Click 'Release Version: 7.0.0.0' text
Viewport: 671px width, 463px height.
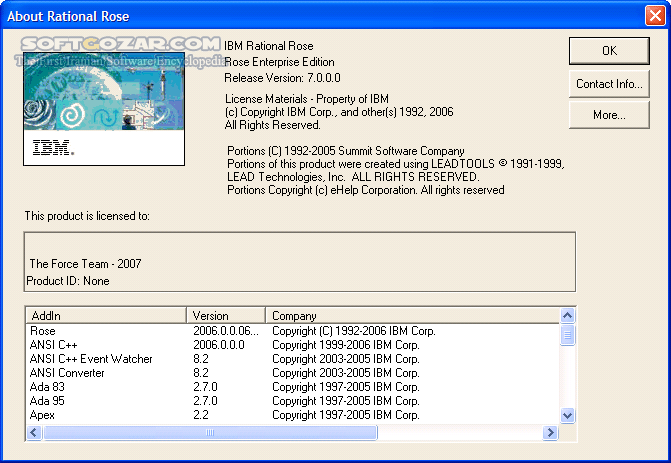pos(282,78)
